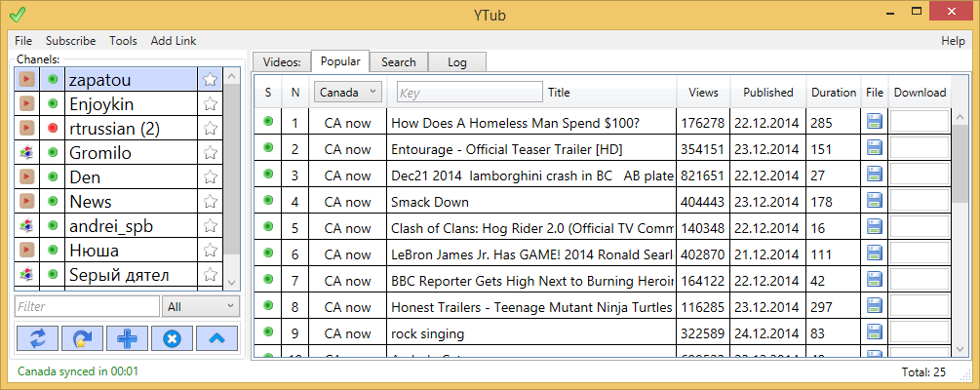Image resolution: width=980 pixels, height=390 pixels.
Task: Open the Tools menu
Action: (123, 41)
